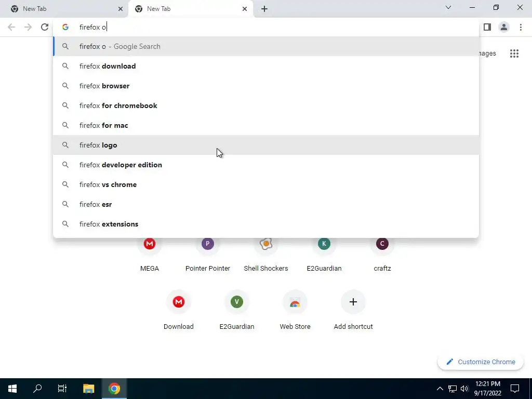This screenshot has width=532, height=399.
Task: Open the Google apps grid icon
Action: [x=514, y=54]
